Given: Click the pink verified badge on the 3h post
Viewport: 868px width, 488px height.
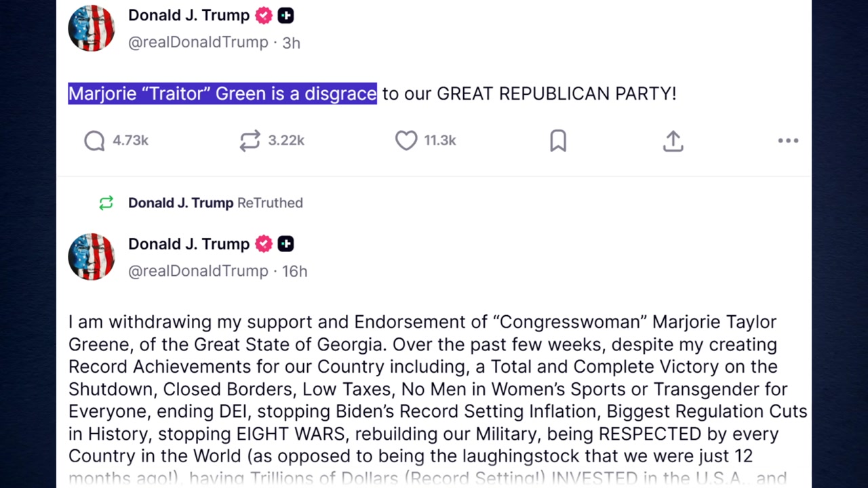Looking at the screenshot, I should tap(264, 15).
